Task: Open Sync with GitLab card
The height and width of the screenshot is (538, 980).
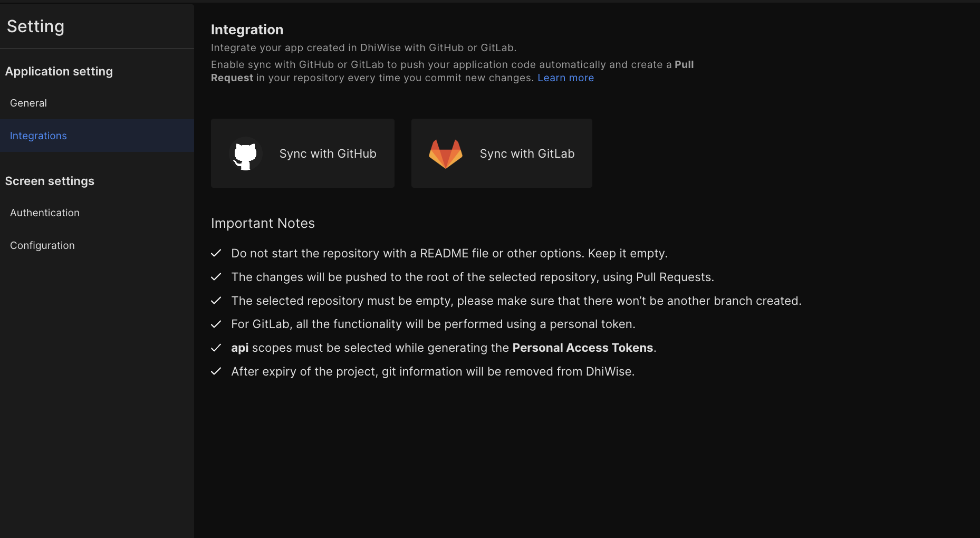Action: [x=502, y=153]
